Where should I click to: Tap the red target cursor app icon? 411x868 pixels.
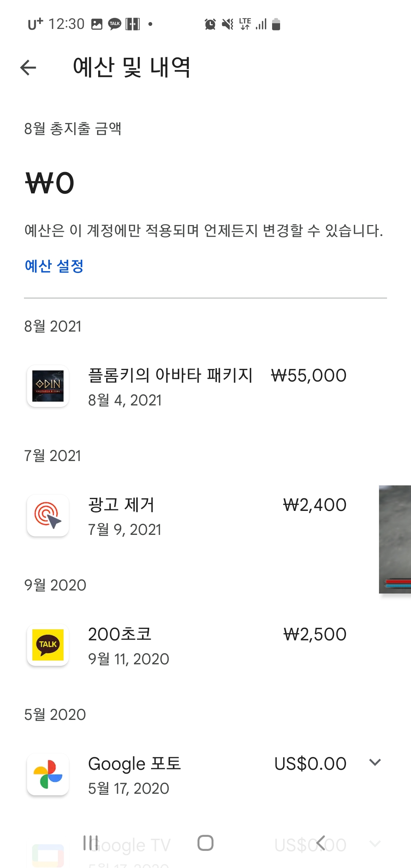48,515
